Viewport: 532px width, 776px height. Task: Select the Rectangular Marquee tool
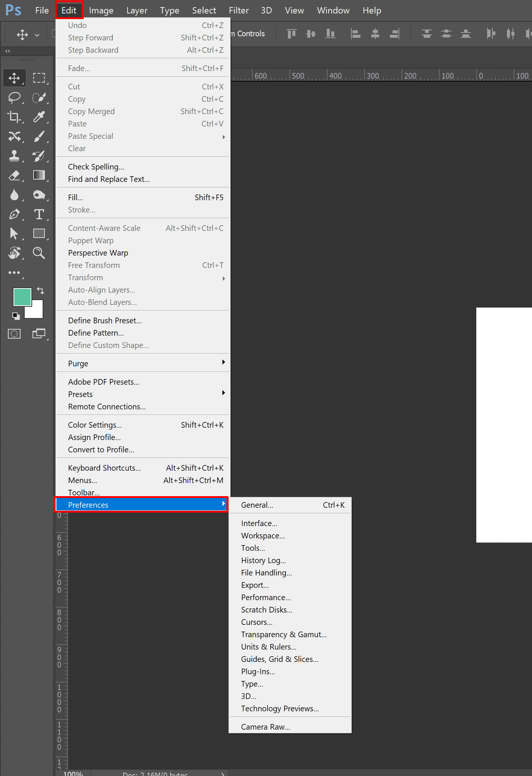click(39, 78)
